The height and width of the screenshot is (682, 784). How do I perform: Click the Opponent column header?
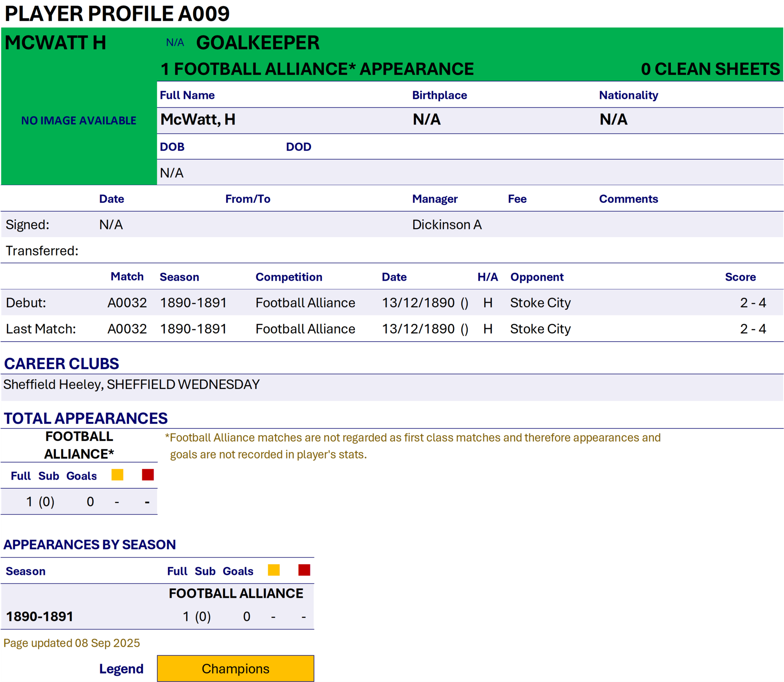pyautogui.click(x=537, y=277)
